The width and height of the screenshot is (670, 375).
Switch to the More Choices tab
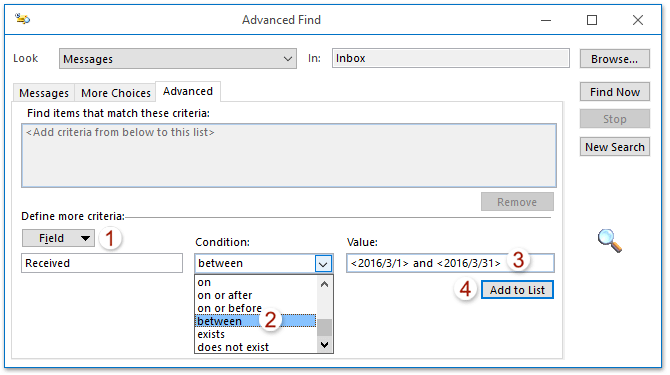[x=116, y=93]
